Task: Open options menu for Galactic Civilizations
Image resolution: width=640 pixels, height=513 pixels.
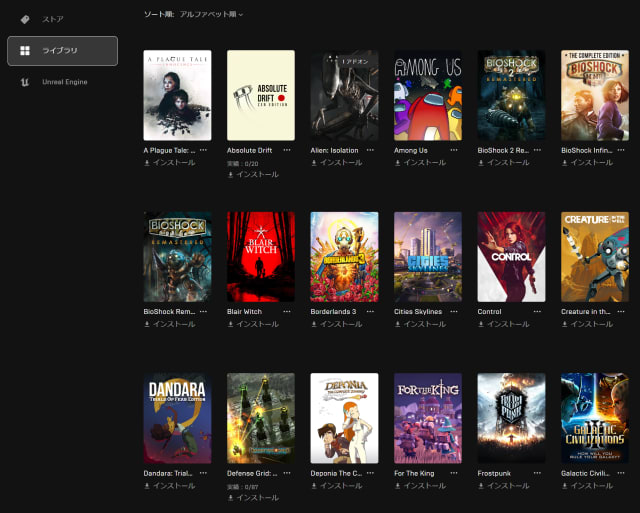Action: pos(621,473)
